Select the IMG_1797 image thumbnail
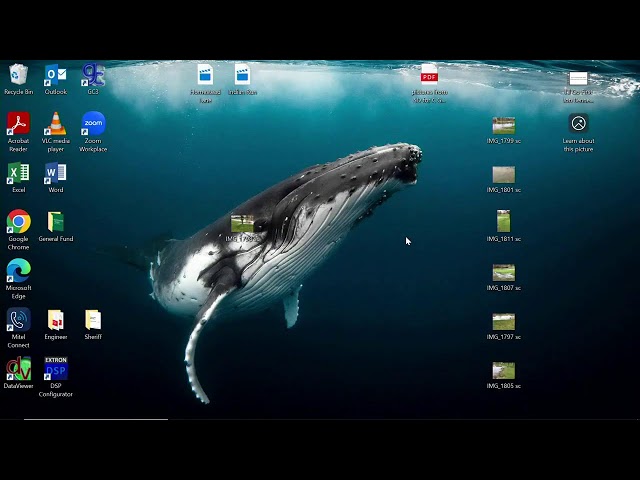 (x=504, y=322)
